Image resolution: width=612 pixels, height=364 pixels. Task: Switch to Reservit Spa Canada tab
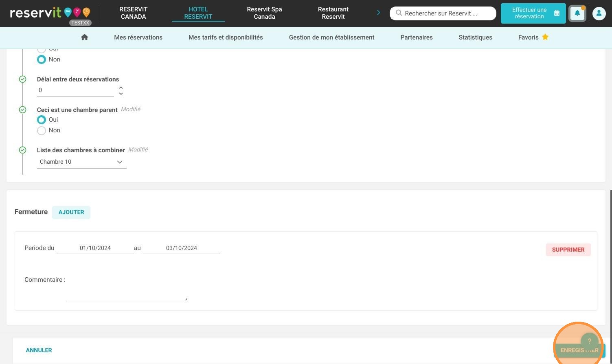pyautogui.click(x=264, y=13)
